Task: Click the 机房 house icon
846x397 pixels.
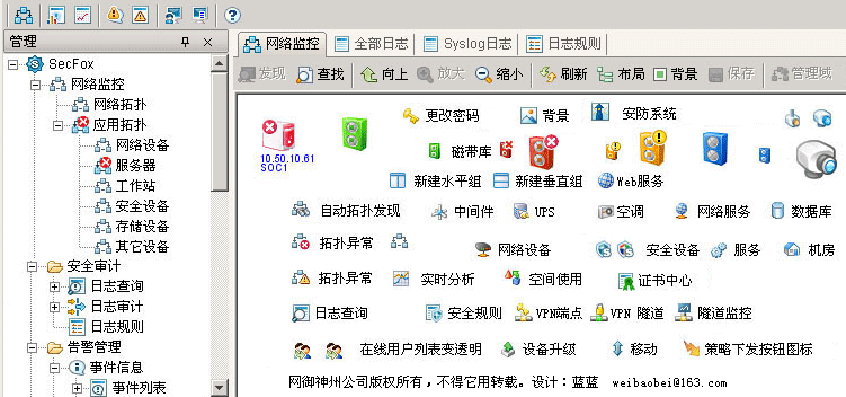Action: click(792, 249)
